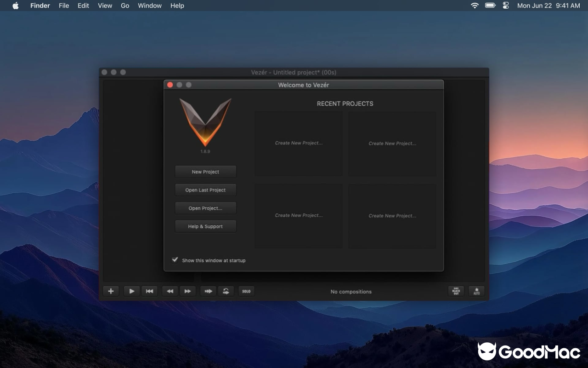This screenshot has height=368, width=588.
Task: Open the Help menu
Action: pos(177,6)
